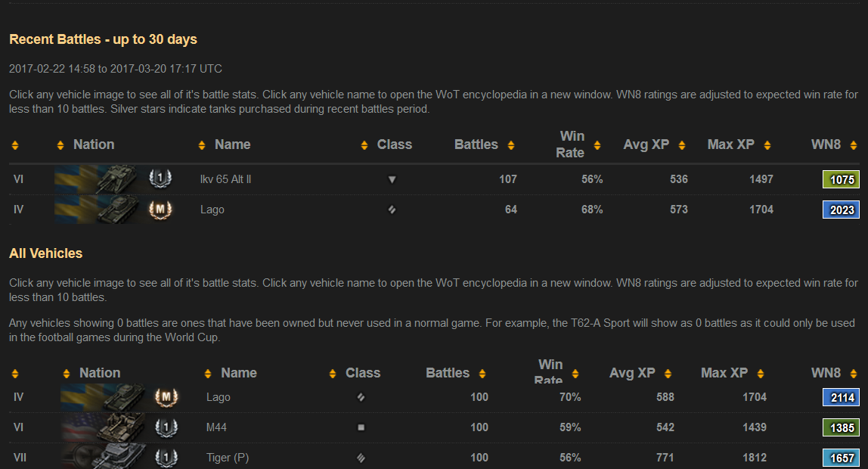The width and height of the screenshot is (868, 469).
Task: Open the Ikv 65 Alt II encyclopedia link
Action: [x=225, y=179]
